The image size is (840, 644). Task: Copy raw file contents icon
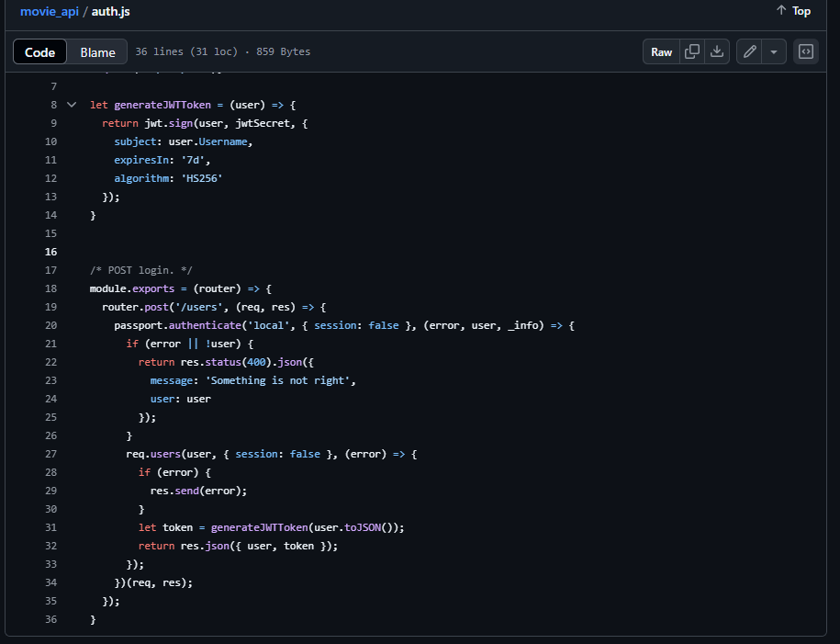pyautogui.click(x=691, y=51)
